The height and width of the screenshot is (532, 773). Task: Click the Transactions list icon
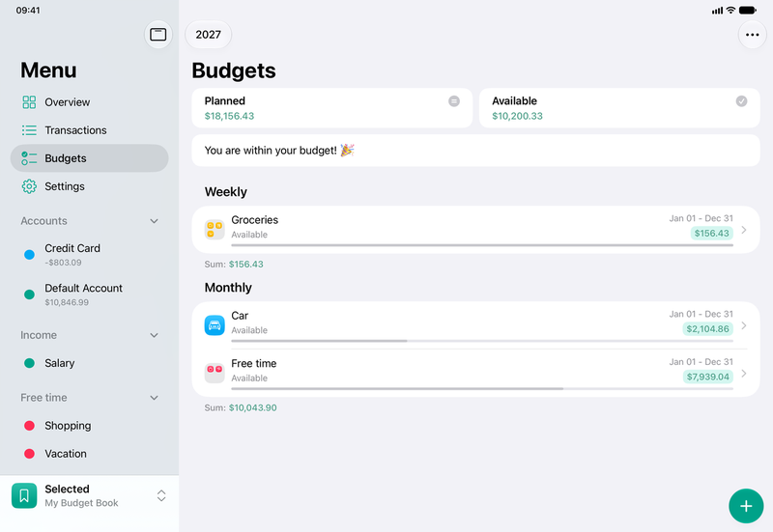pyautogui.click(x=29, y=130)
